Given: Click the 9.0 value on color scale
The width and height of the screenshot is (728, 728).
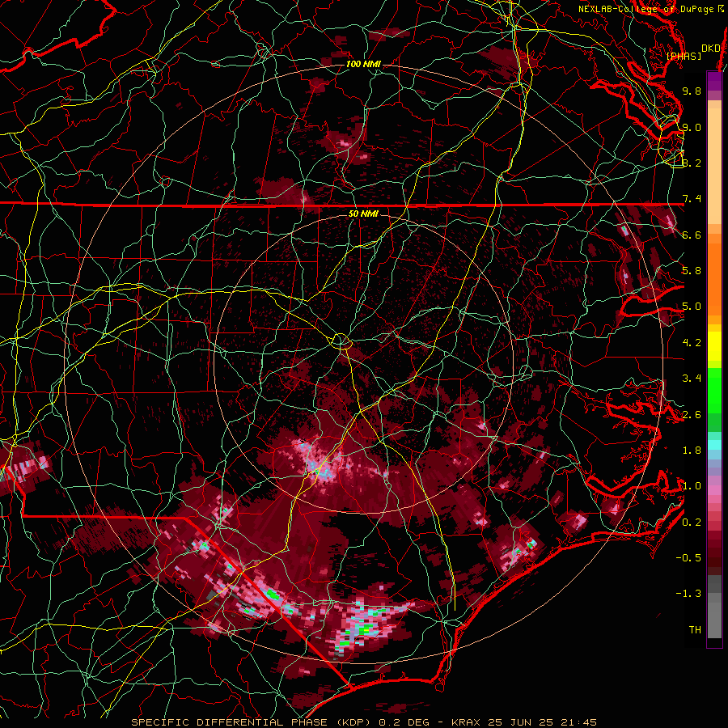Looking at the screenshot, I should [x=692, y=127].
